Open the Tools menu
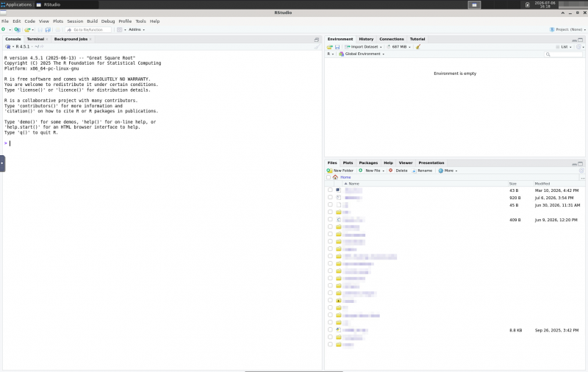The height and width of the screenshot is (372, 588). coord(140,21)
